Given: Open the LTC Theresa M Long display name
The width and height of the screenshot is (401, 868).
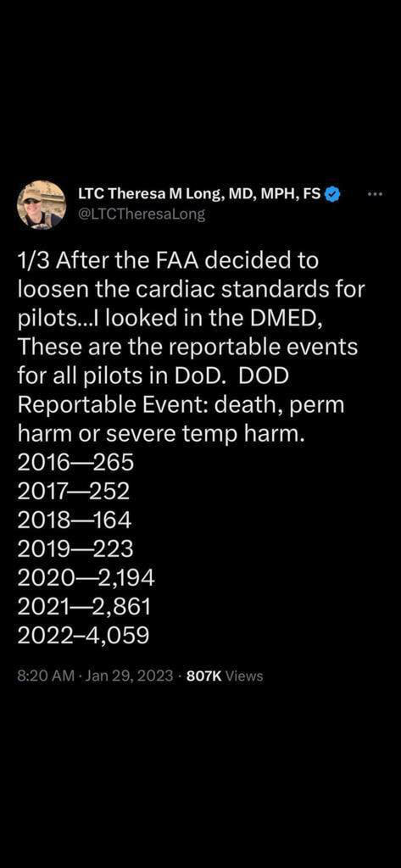Looking at the screenshot, I should [200, 194].
